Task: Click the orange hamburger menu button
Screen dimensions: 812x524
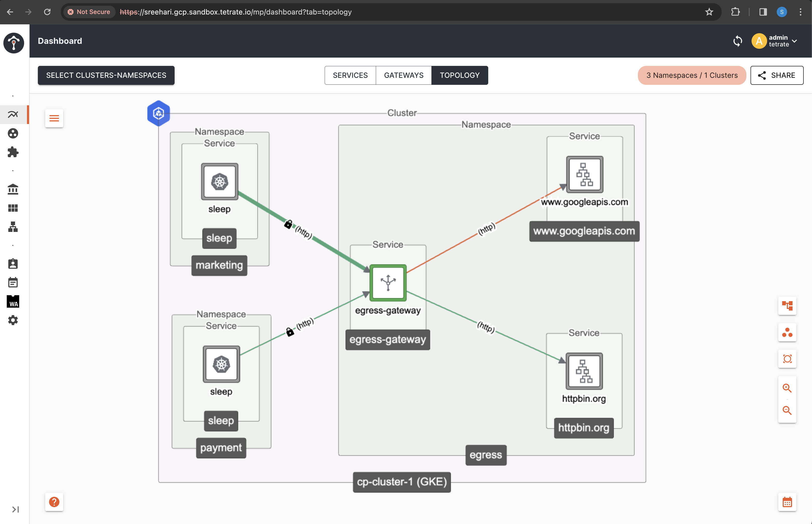Action: [x=54, y=118]
